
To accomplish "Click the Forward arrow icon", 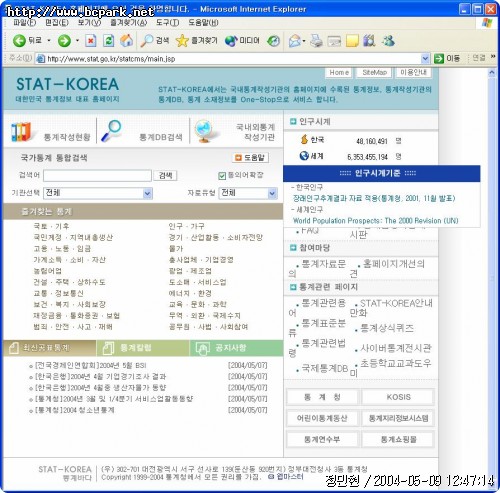I will 64,41.
